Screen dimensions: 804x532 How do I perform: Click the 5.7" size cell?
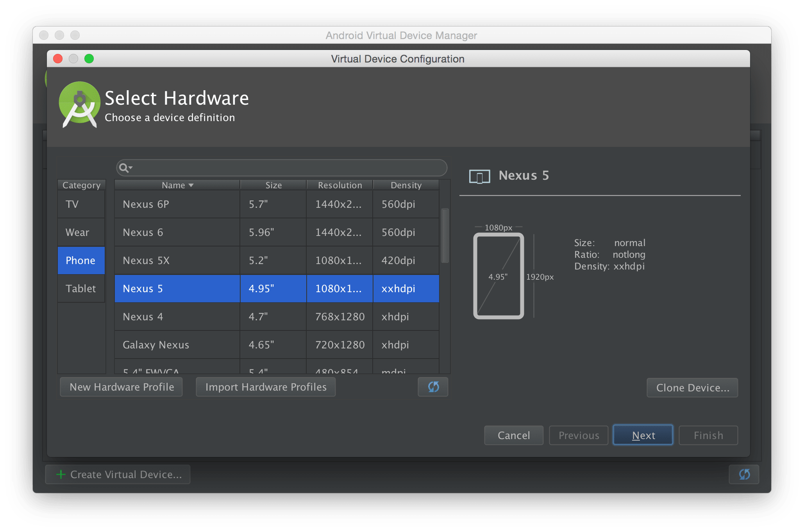pyautogui.click(x=273, y=204)
